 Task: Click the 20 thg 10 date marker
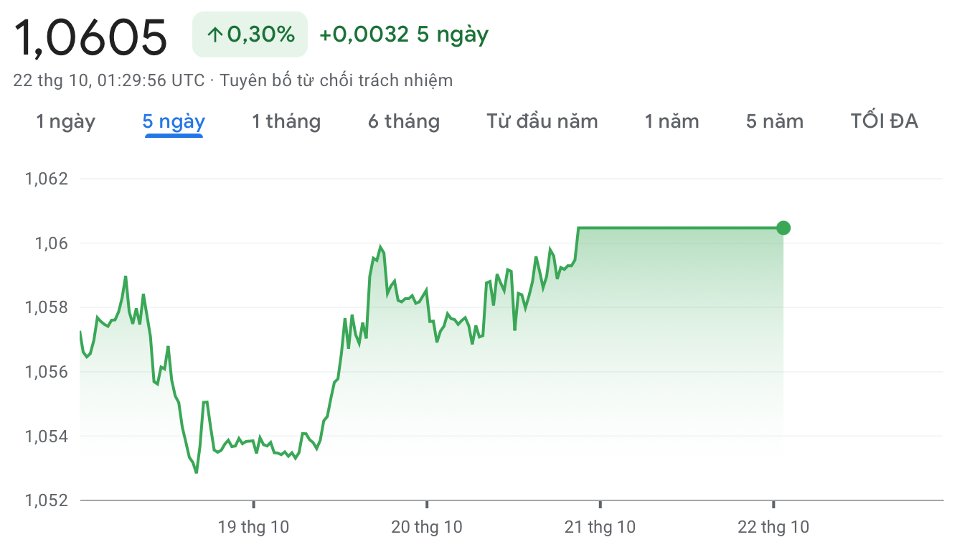(427, 528)
